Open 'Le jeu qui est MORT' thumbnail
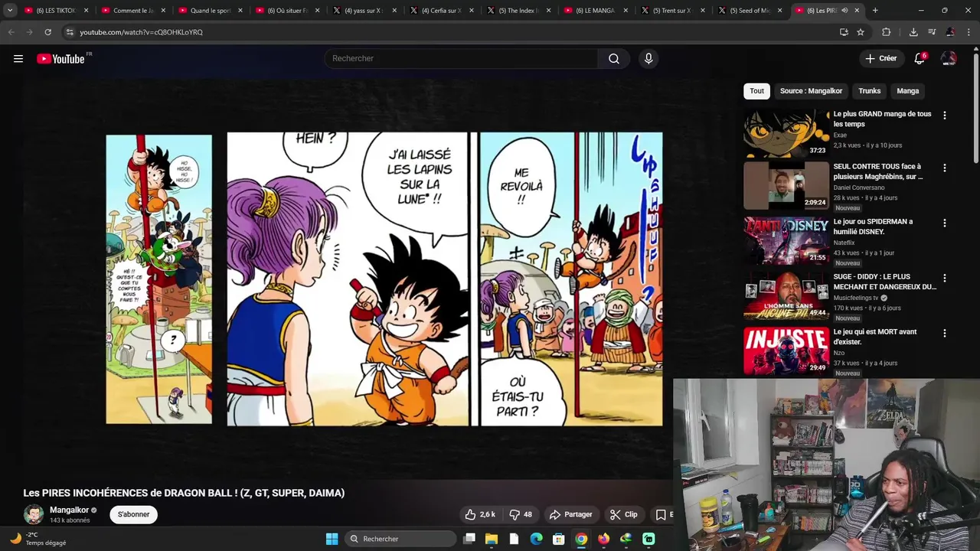Viewport: 980px width, 551px height. (786, 351)
